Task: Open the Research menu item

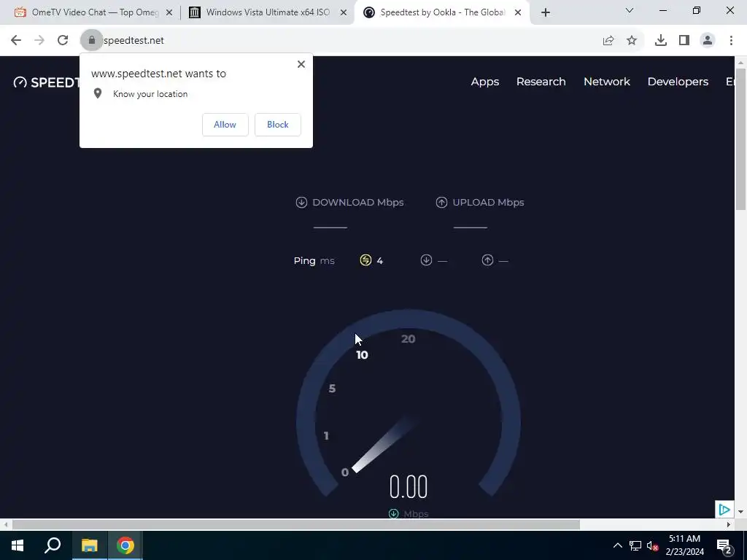Action: click(x=541, y=82)
